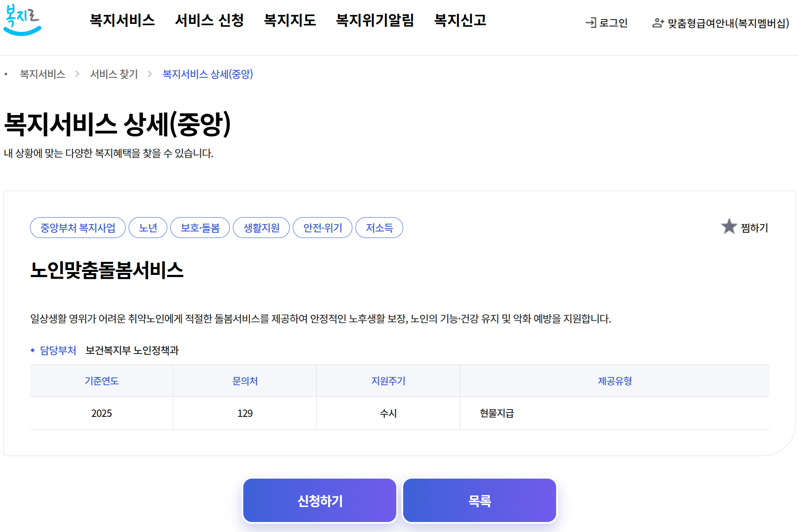Screen dimensions: 799x532
Task: Open the 서비스 신청 menu
Action: click(209, 20)
